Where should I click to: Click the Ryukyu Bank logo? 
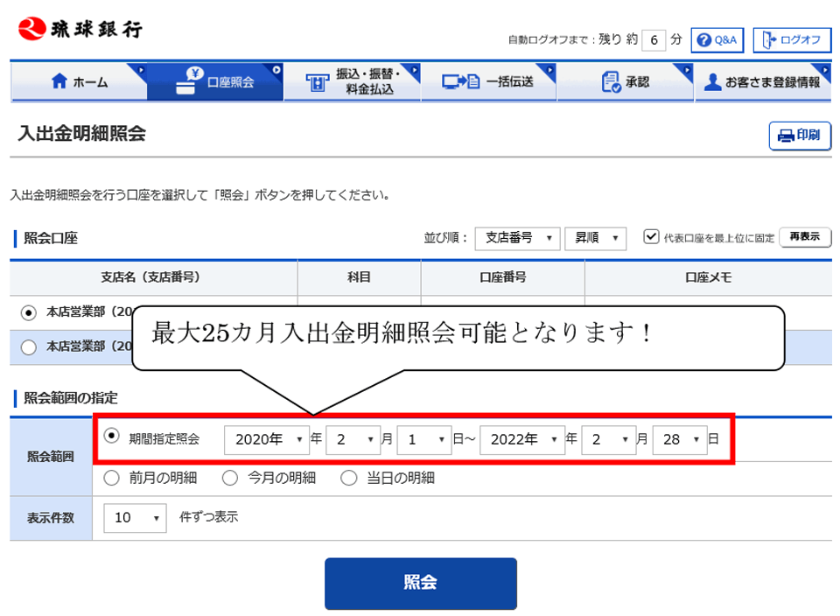[x=80, y=29]
